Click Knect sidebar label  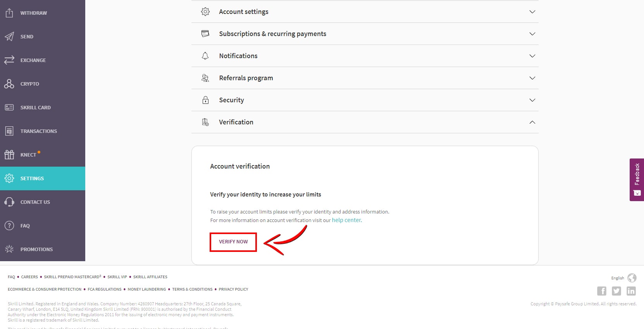(28, 155)
